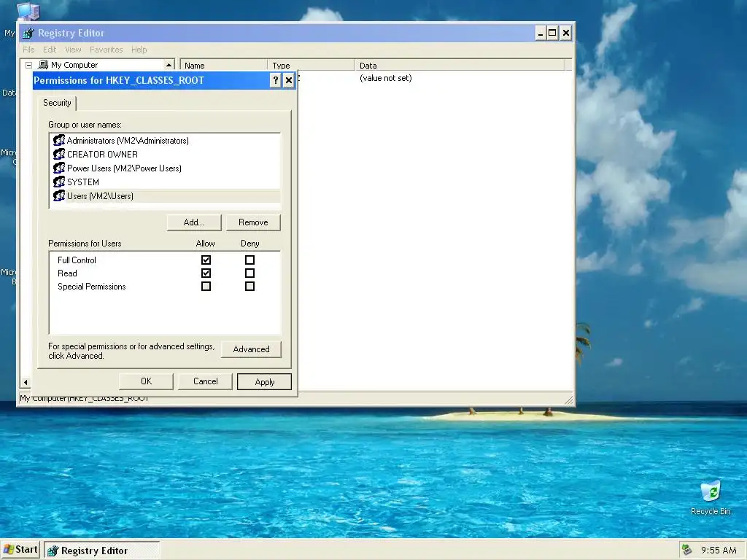
Task: Click the Power Users group icon
Action: [x=59, y=168]
